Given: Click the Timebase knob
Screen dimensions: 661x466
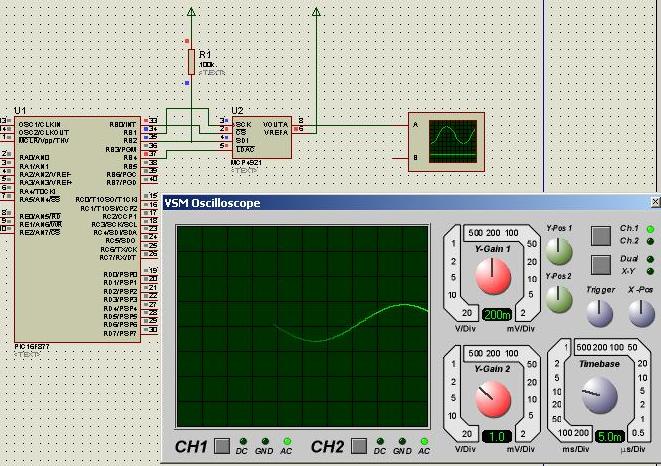Looking at the screenshot, I should 599,395.
